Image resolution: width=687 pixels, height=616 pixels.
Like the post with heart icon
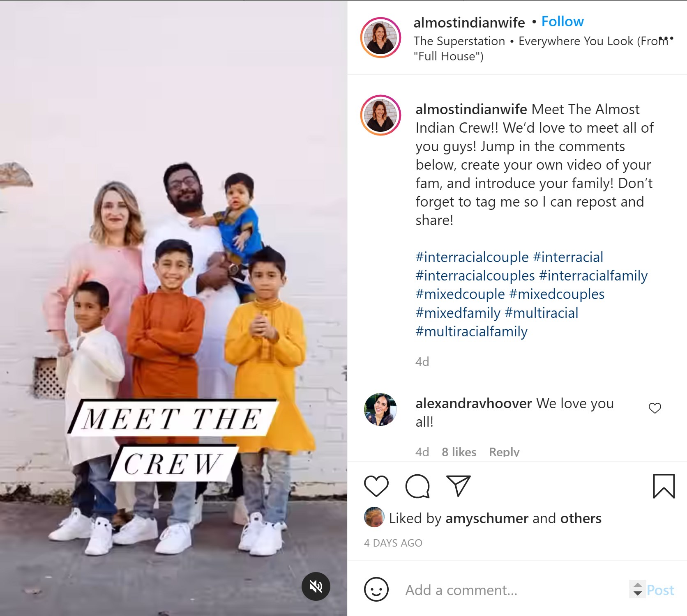coord(376,486)
